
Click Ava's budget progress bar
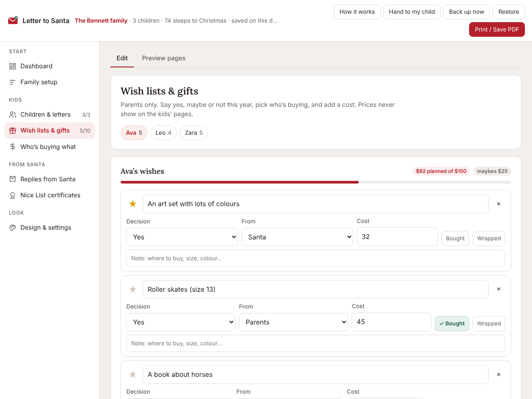pyautogui.click(x=316, y=182)
